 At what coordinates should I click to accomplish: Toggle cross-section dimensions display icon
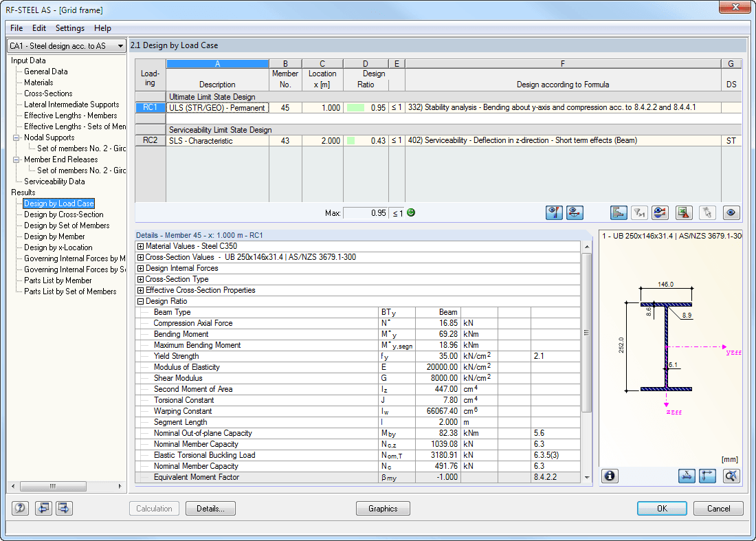pyautogui.click(x=687, y=476)
